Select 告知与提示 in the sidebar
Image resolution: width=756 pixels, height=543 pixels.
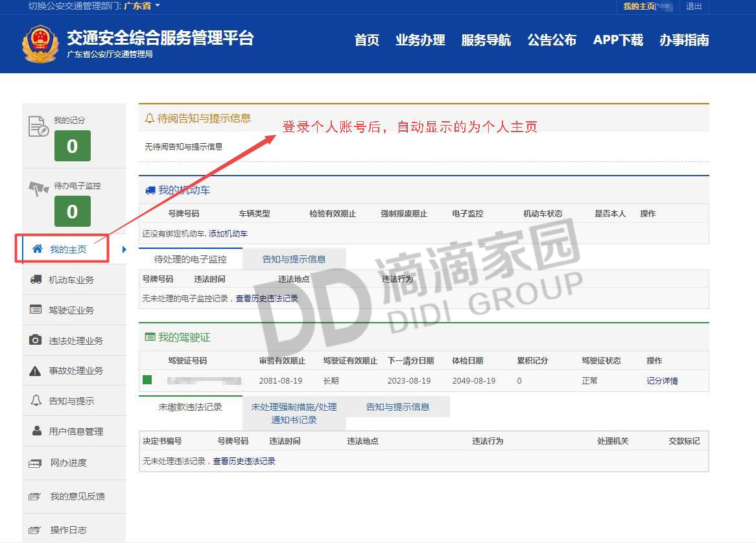pyautogui.click(x=75, y=401)
